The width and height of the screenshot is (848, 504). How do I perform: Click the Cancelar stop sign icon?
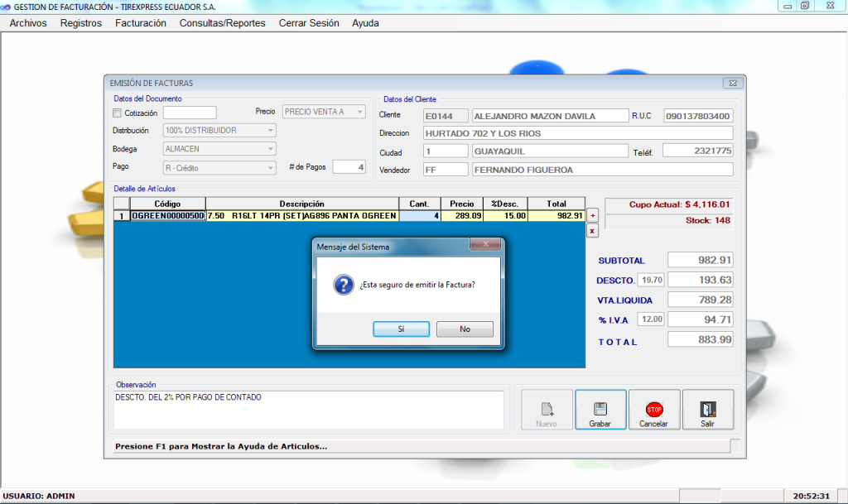[654, 408]
